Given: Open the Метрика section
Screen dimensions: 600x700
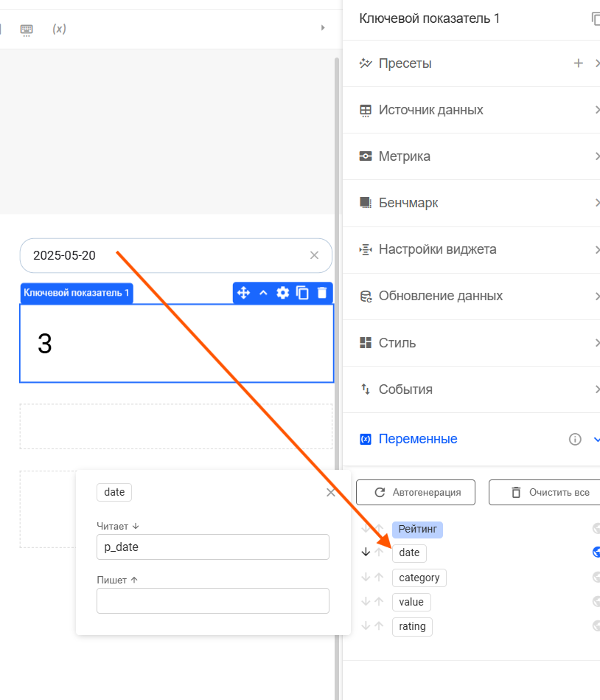Looking at the screenshot, I should [x=472, y=156].
